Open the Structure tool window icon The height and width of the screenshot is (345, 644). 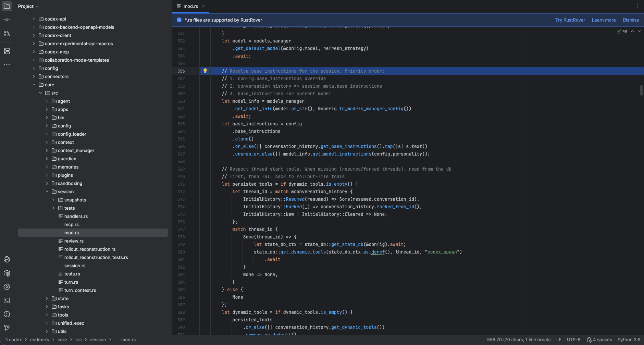[x=7, y=51]
